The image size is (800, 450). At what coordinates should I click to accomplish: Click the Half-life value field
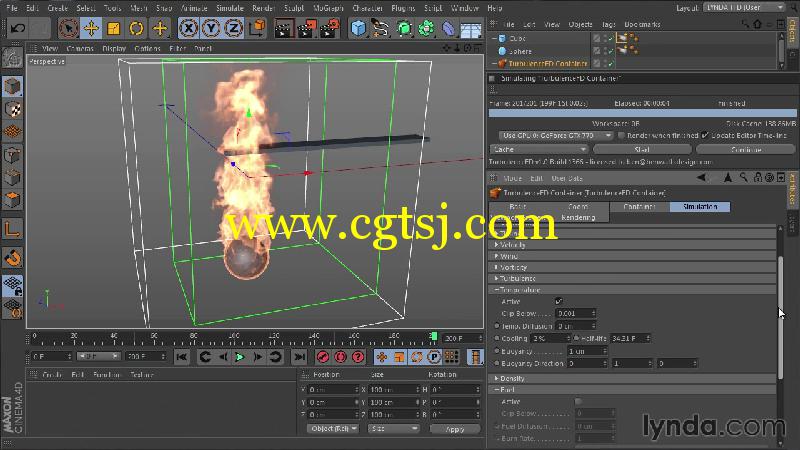630,338
